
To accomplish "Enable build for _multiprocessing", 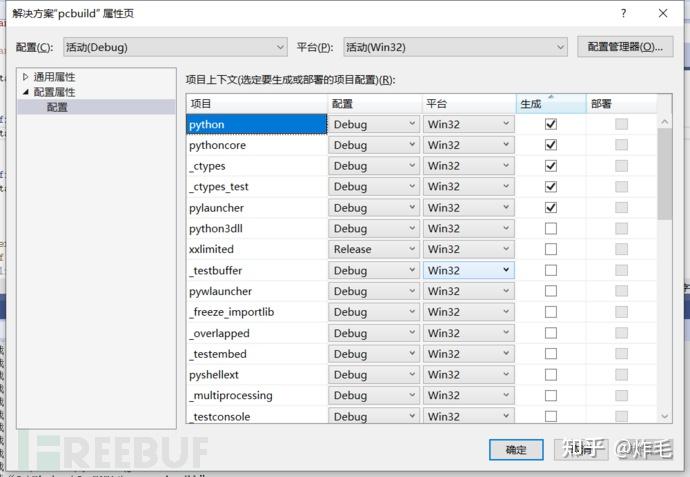I will [551, 396].
